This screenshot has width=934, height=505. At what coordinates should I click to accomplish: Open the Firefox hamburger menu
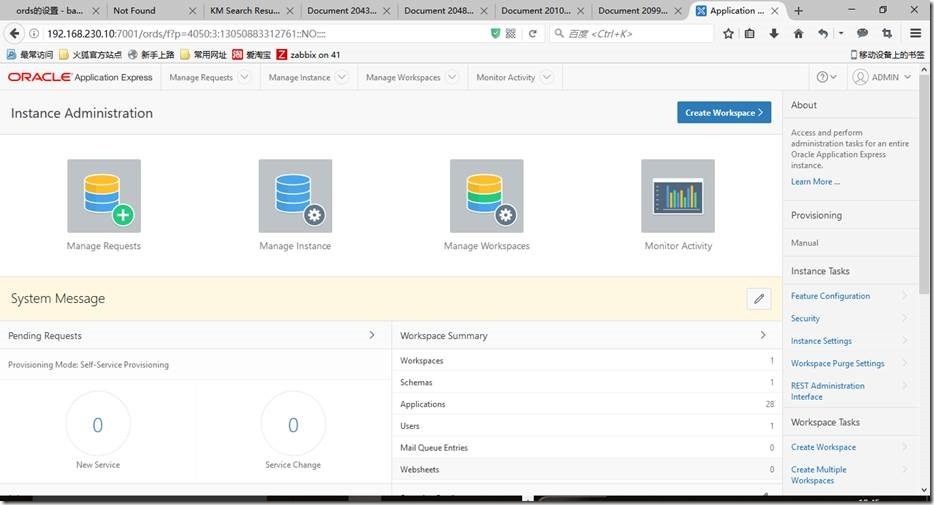[x=916, y=33]
